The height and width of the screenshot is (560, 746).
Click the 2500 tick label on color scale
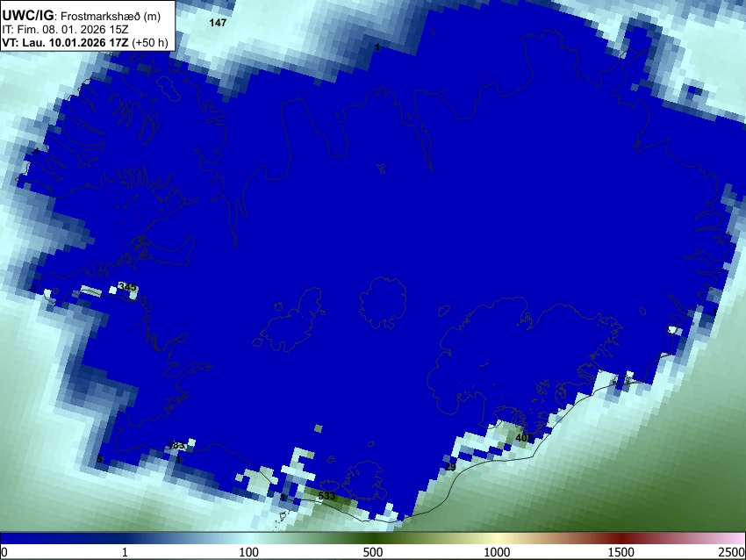click(732, 552)
